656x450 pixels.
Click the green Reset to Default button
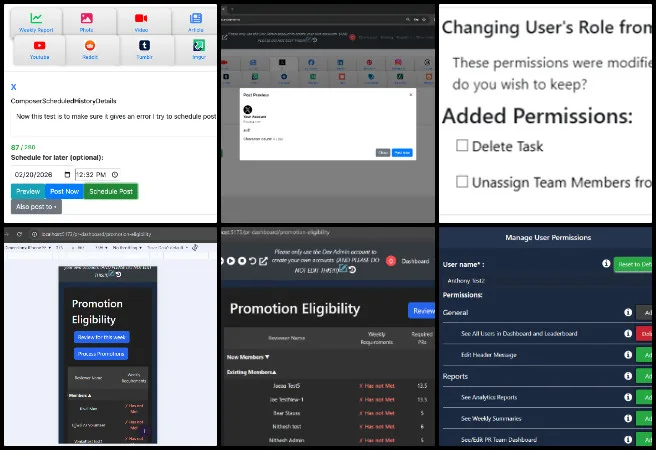[x=633, y=264]
